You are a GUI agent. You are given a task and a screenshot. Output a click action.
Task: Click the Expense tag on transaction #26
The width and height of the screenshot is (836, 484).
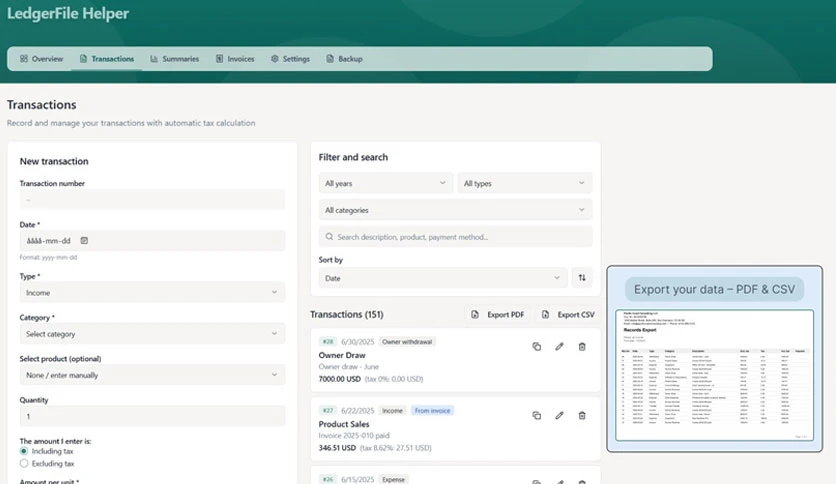point(393,480)
